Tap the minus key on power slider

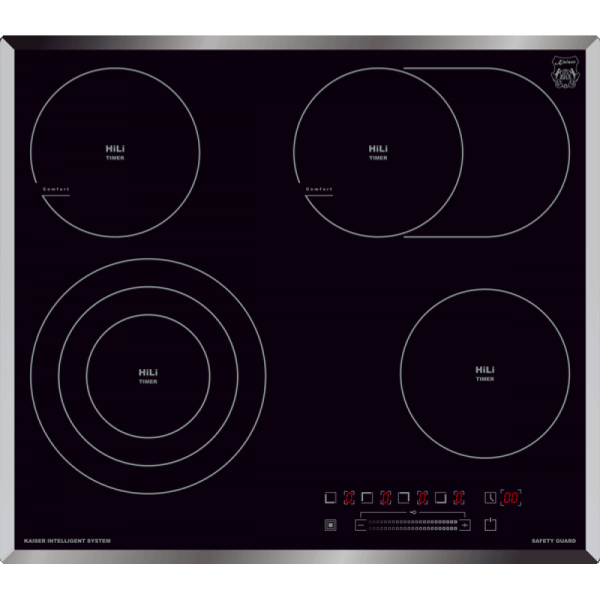point(360,525)
